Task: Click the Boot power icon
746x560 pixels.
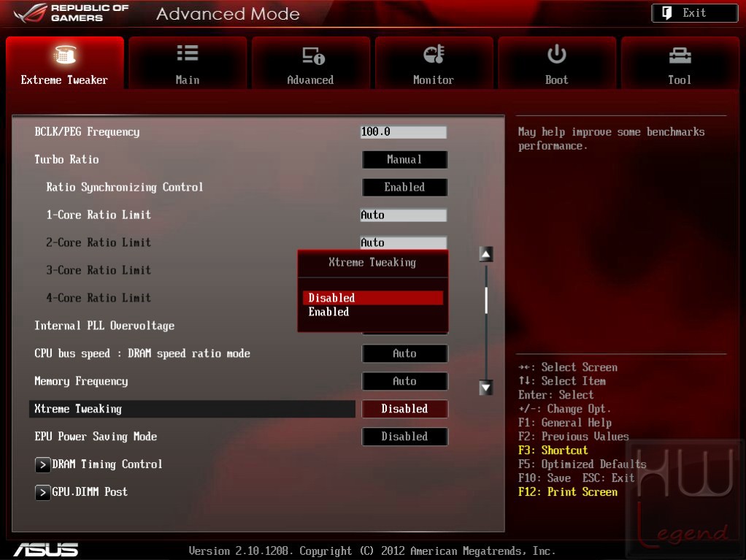Action: [x=557, y=54]
